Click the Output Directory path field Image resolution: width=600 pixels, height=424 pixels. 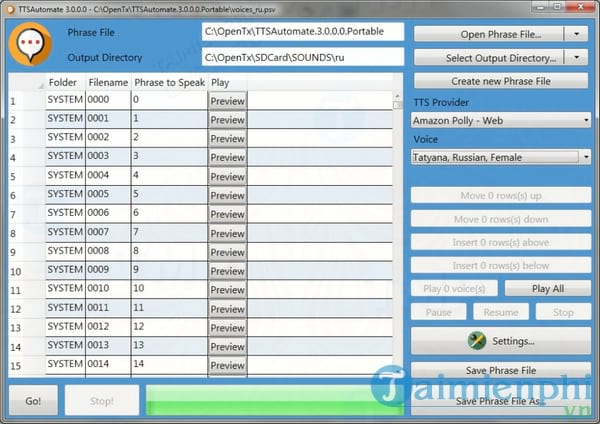click(303, 58)
